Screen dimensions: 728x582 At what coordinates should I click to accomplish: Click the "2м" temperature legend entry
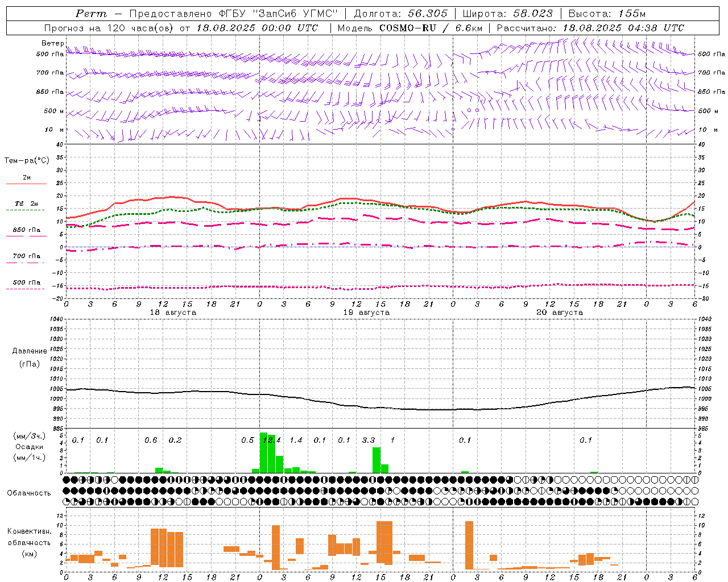[x=27, y=178]
